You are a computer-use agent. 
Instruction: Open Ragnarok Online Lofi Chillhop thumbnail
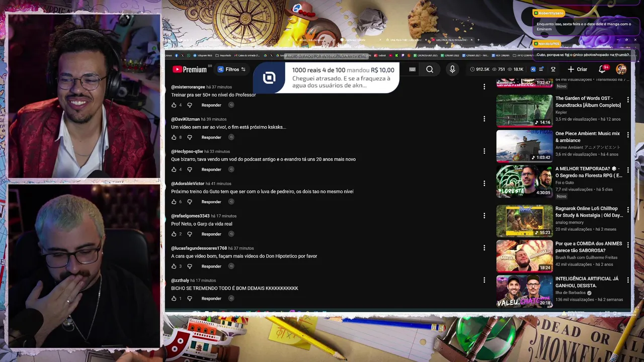[x=524, y=221]
